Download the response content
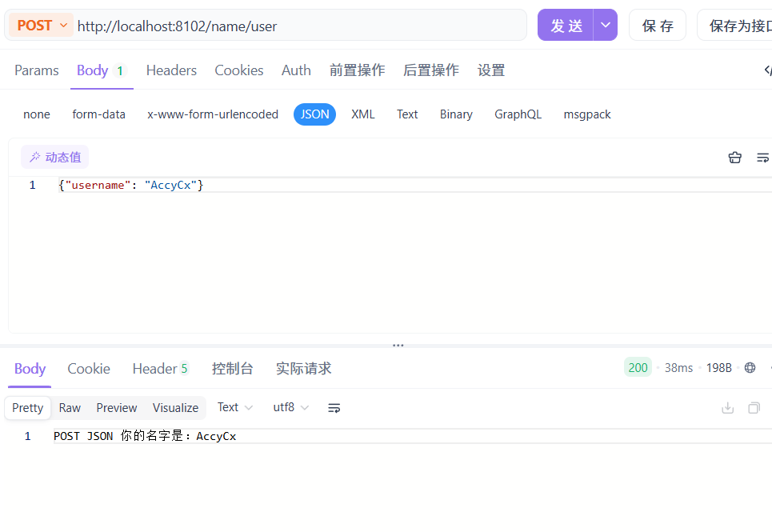 (727, 407)
